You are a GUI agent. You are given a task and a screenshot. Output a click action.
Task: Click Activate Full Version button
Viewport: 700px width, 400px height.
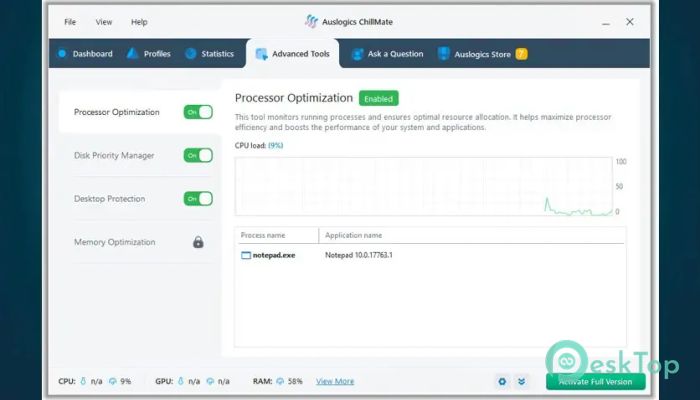pos(596,382)
